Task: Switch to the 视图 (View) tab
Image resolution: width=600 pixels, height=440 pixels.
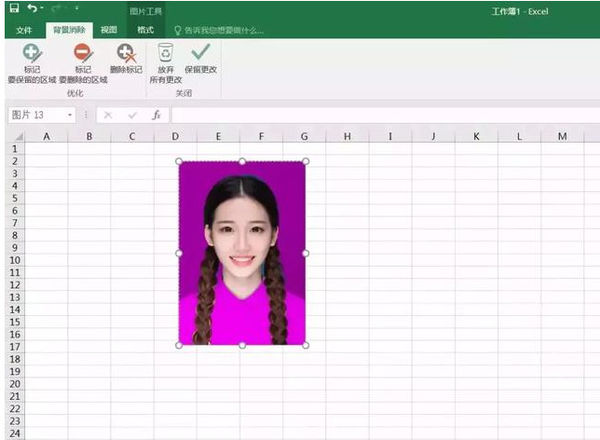Action: tap(108, 30)
